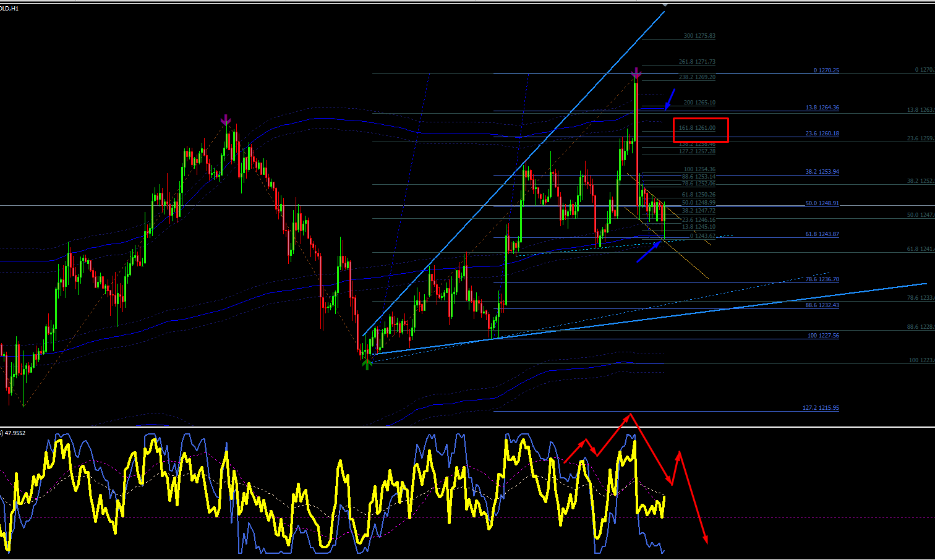
Task: Click the blue retracement label 23.6 1260.18
Action: coord(822,134)
